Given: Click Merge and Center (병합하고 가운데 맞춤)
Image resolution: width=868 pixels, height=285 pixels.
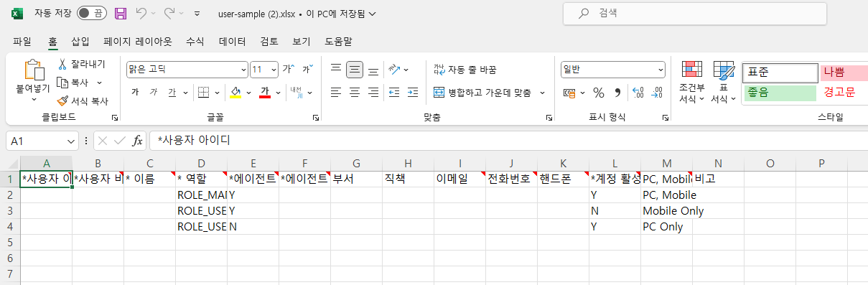Looking at the screenshot, I should coord(482,93).
